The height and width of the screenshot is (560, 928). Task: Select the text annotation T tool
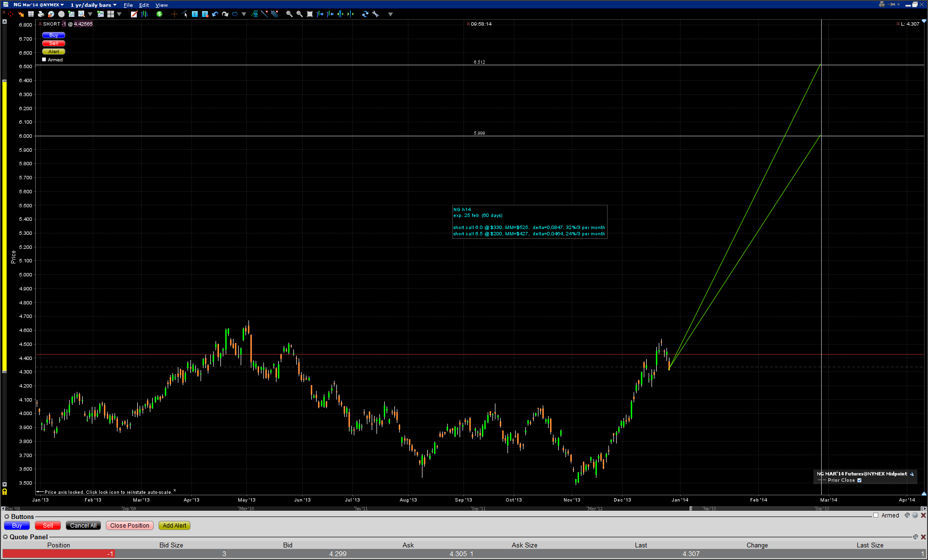pos(195,14)
